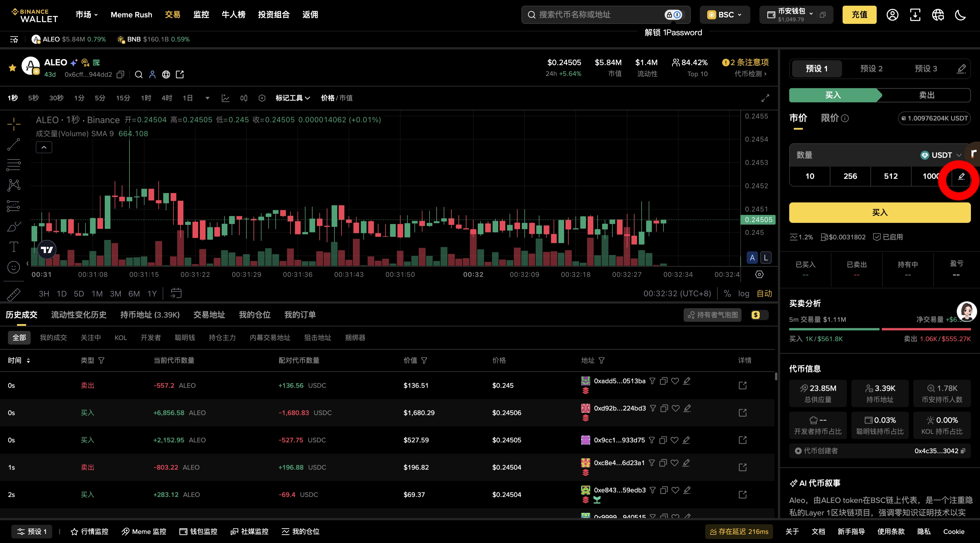Expand chart to fullscreen
This screenshot has height=543, width=980.
765,98
